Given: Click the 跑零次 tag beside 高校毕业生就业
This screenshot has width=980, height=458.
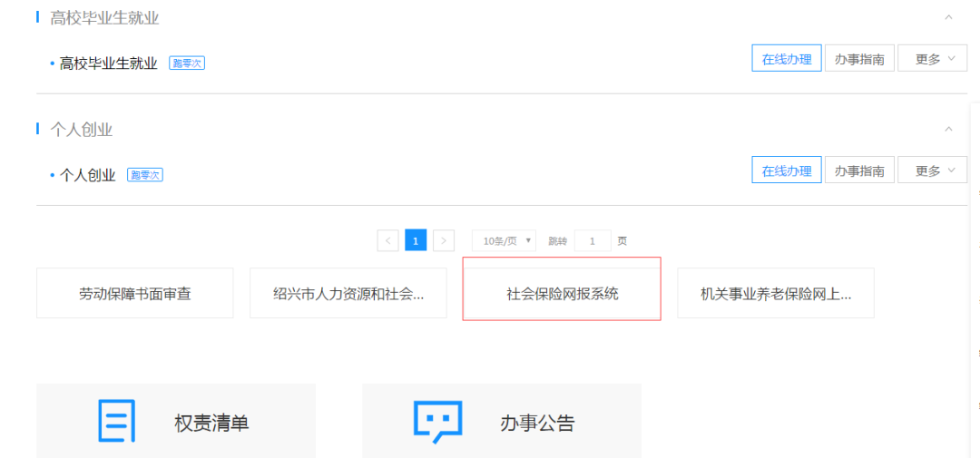Looking at the screenshot, I should [187, 63].
